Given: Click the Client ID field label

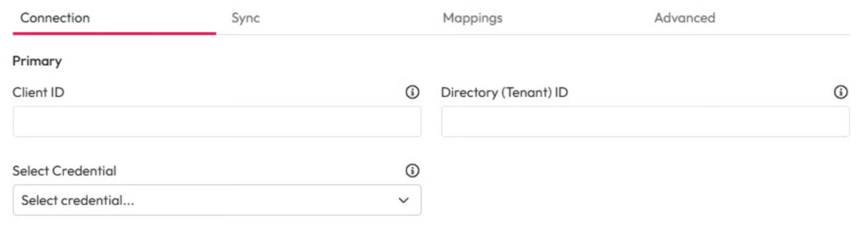Looking at the screenshot, I should pos(38,92).
